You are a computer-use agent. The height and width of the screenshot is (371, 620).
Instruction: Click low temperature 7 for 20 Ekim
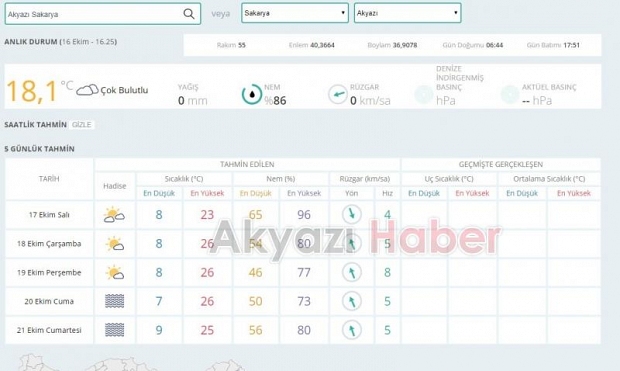click(159, 301)
